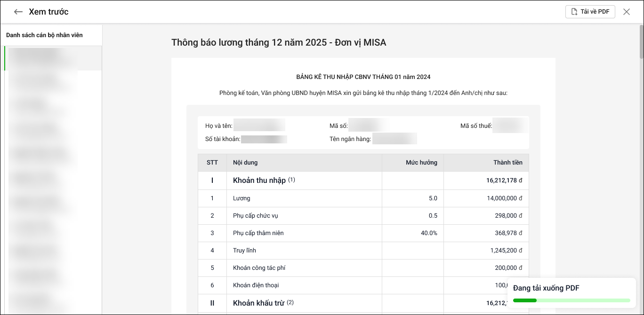Click the Nội dung column header

tap(245, 163)
